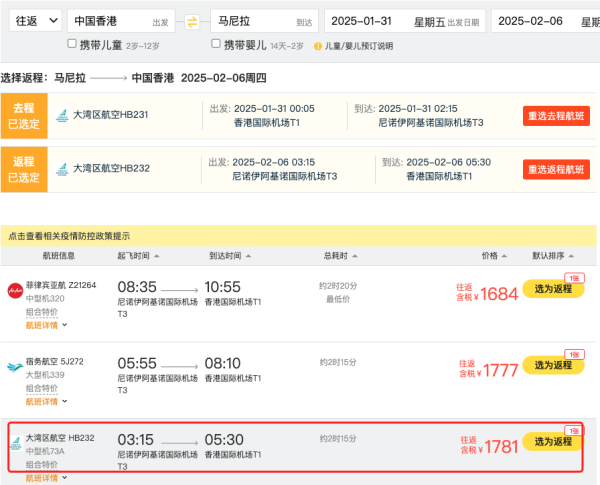
Task: Click Greater Bay Airlines logo in HB231 outbound row
Action: pyautogui.click(x=62, y=116)
